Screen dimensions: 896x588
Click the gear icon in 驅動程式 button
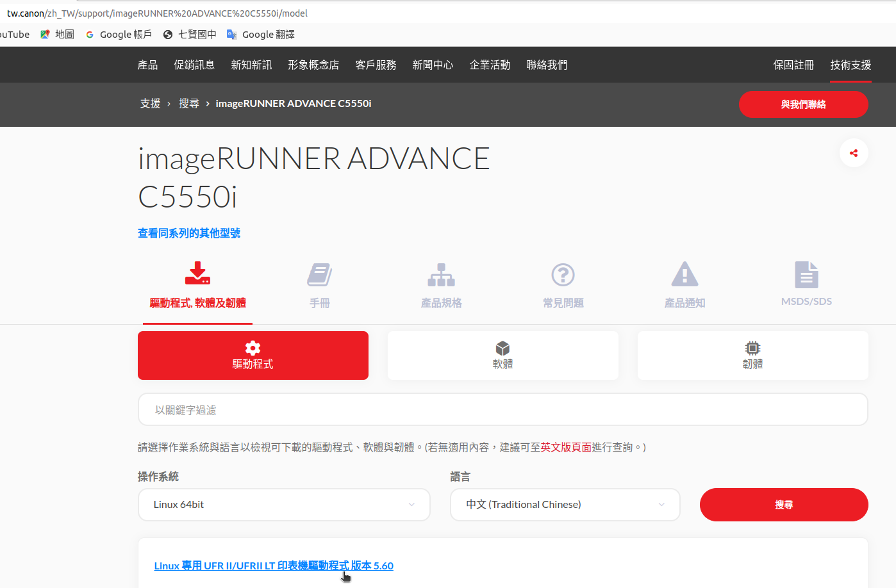click(x=253, y=348)
